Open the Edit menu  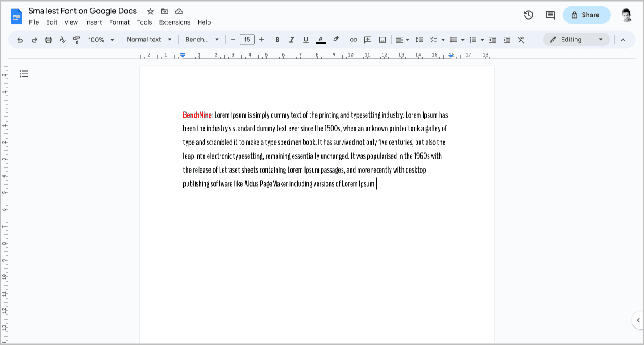tap(52, 22)
